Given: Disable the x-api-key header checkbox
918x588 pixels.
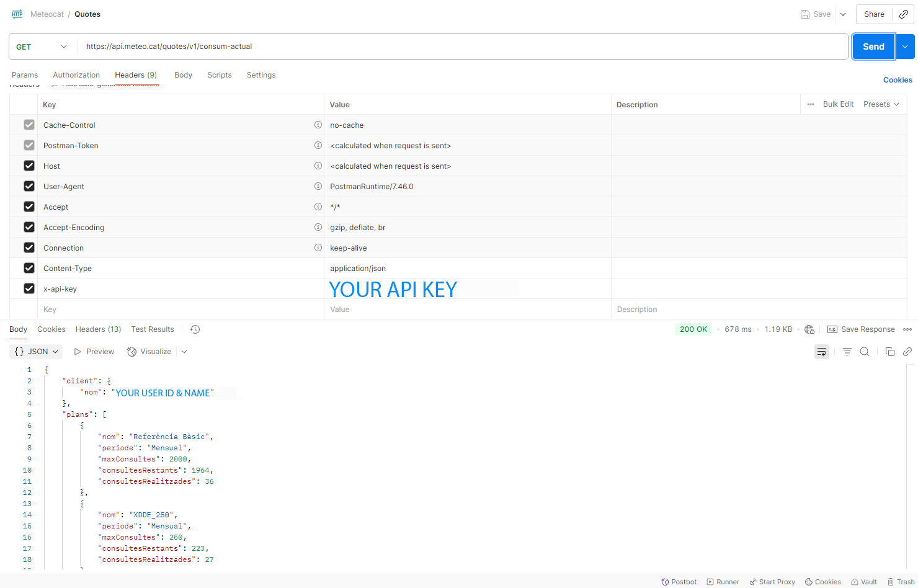Looking at the screenshot, I should 29,288.
